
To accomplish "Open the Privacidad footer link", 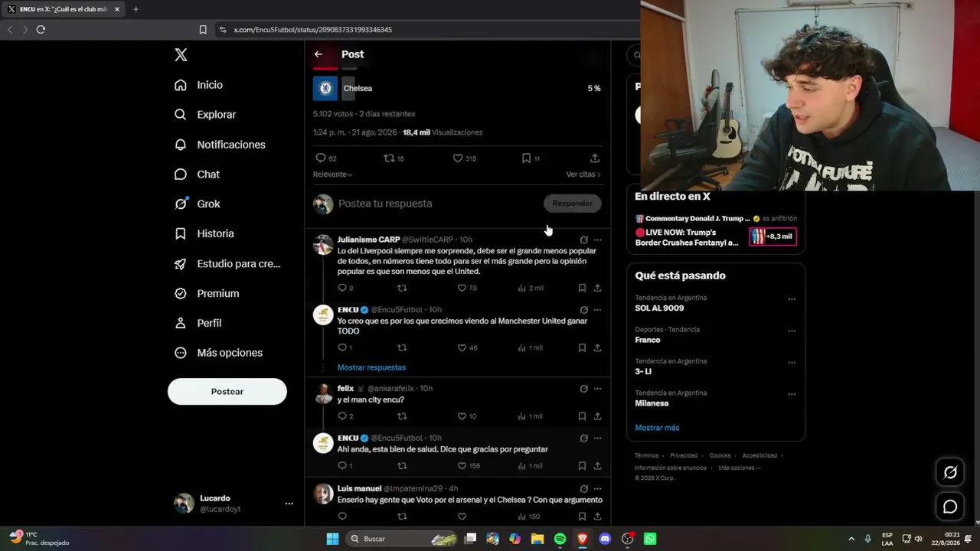I will coord(684,455).
